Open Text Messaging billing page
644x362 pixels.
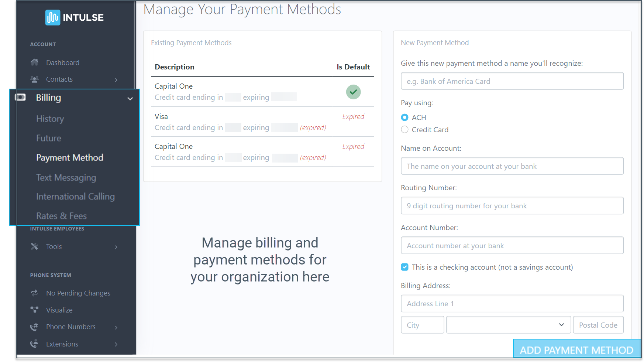pyautogui.click(x=66, y=177)
